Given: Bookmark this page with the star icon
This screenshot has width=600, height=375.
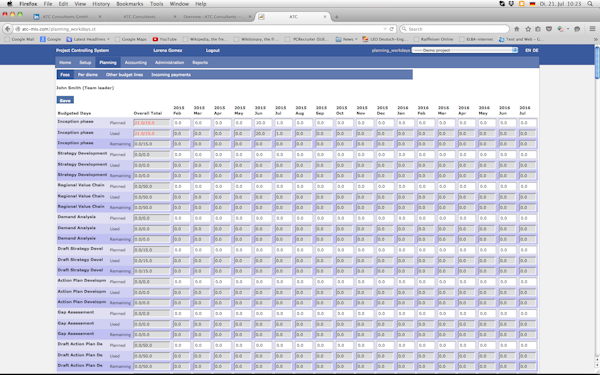Looking at the screenshot, I should click(528, 29).
